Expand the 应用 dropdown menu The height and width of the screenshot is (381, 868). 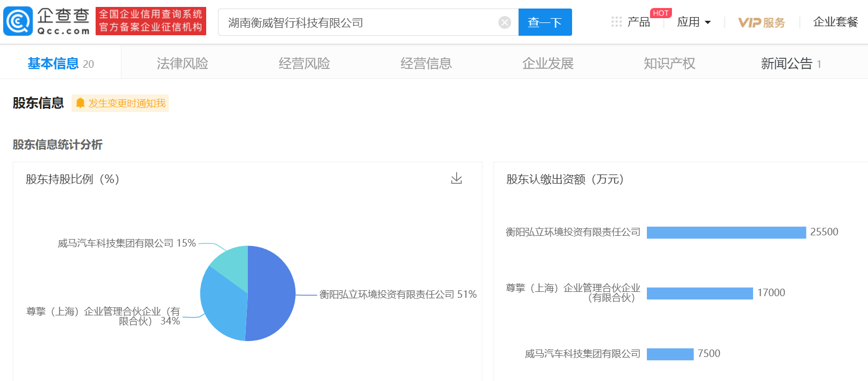tap(694, 22)
